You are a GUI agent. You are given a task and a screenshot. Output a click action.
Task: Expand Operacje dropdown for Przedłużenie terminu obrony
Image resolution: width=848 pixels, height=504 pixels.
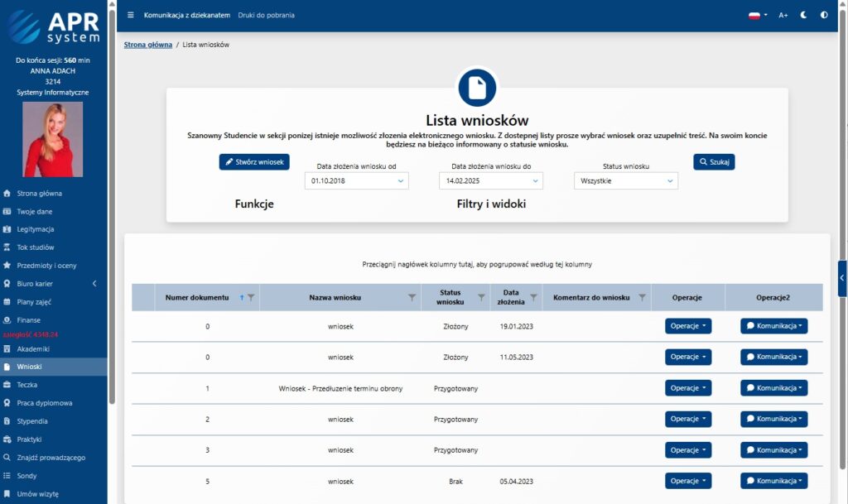tap(687, 387)
